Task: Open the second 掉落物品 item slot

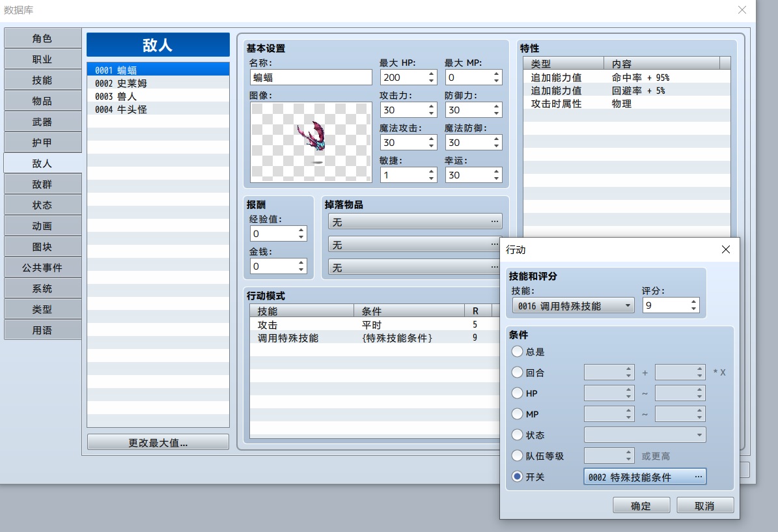Action: click(415, 244)
